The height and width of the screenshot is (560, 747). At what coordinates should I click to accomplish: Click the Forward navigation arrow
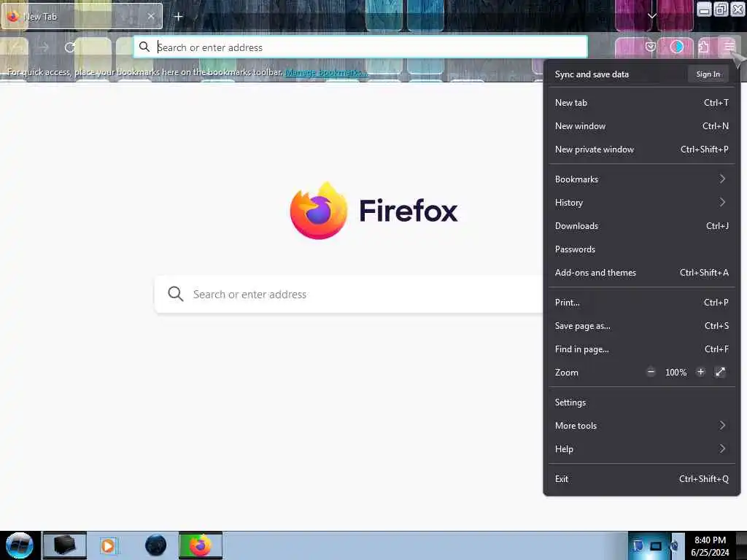coord(44,47)
